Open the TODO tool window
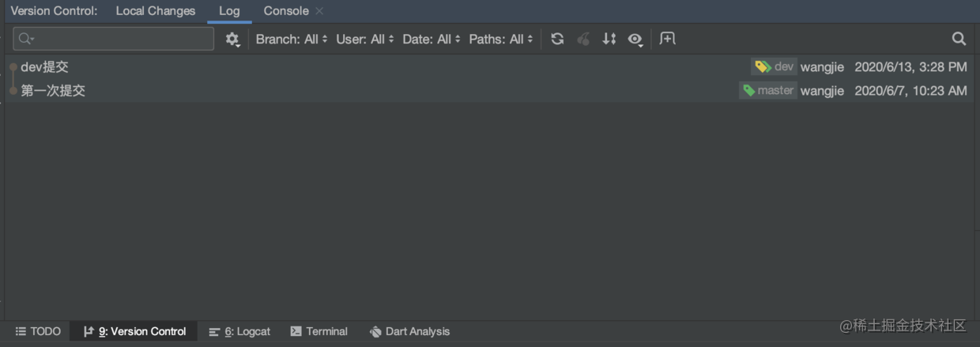The image size is (980, 347). (x=38, y=331)
